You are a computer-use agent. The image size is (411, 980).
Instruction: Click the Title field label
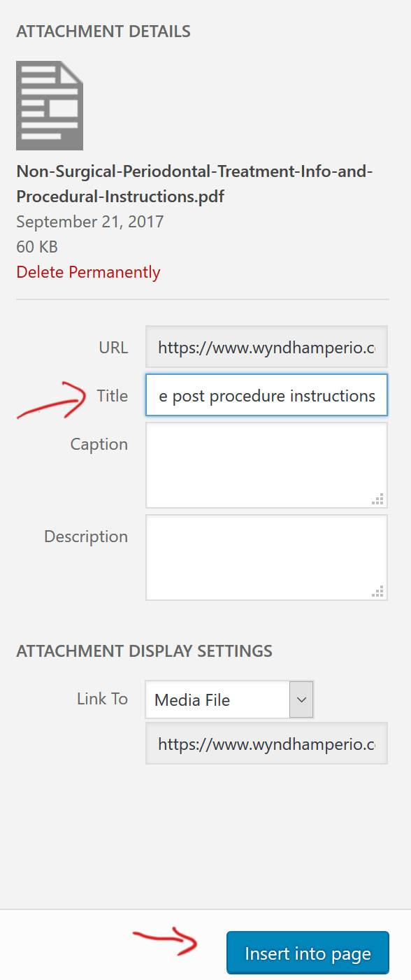tap(112, 396)
